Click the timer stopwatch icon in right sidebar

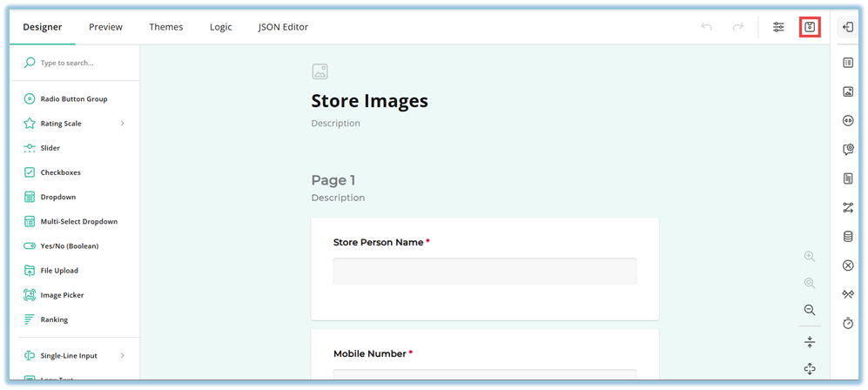click(x=848, y=323)
